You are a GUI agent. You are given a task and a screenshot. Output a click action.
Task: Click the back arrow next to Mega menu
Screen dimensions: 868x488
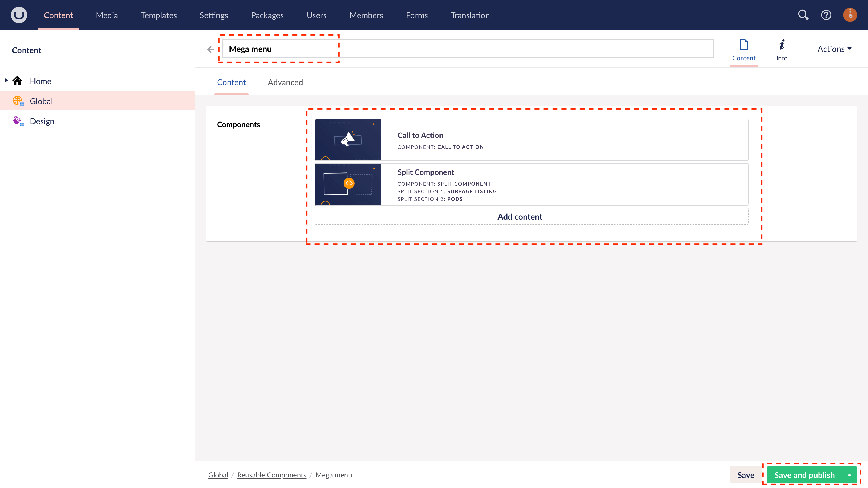point(210,49)
